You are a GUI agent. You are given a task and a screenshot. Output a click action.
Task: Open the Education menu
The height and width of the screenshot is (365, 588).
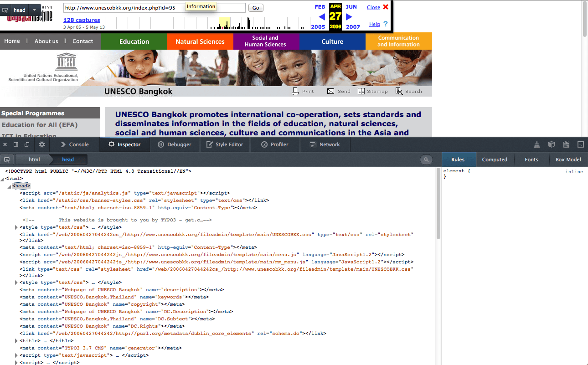[x=134, y=41]
